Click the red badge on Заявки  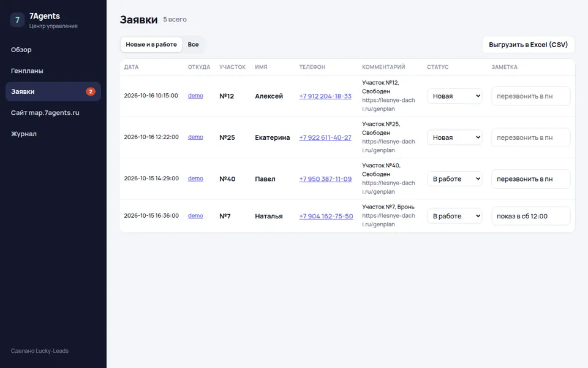pyautogui.click(x=91, y=91)
